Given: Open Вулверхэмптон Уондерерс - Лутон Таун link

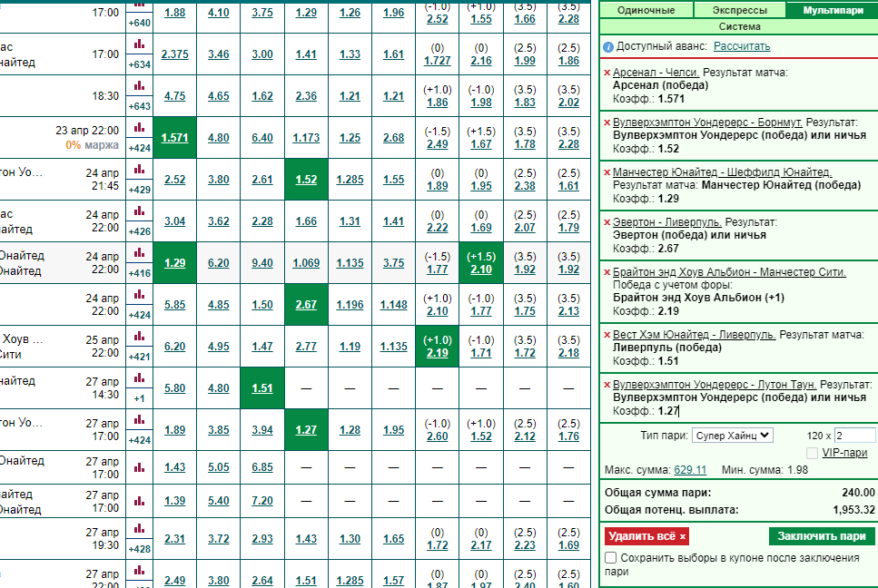Looking at the screenshot, I should coord(715,385).
